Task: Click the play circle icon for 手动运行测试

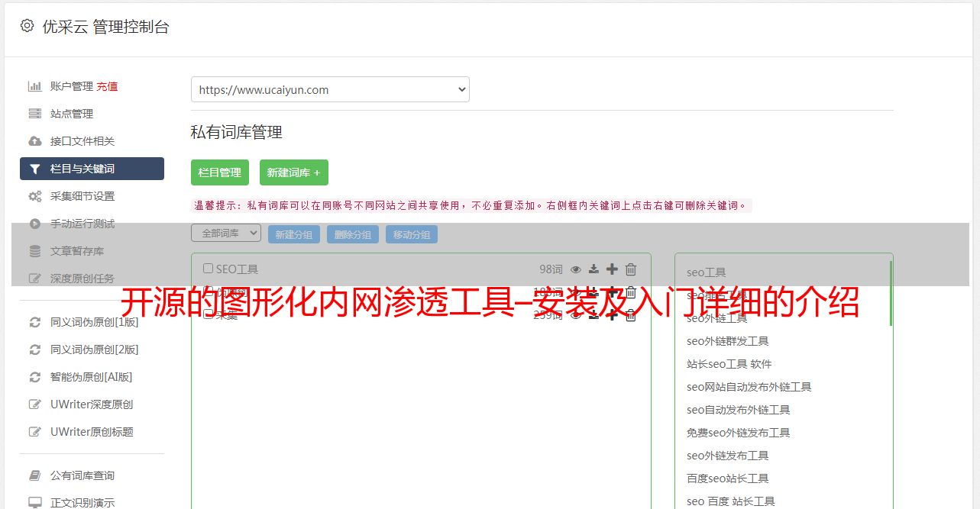Action: coord(35,224)
